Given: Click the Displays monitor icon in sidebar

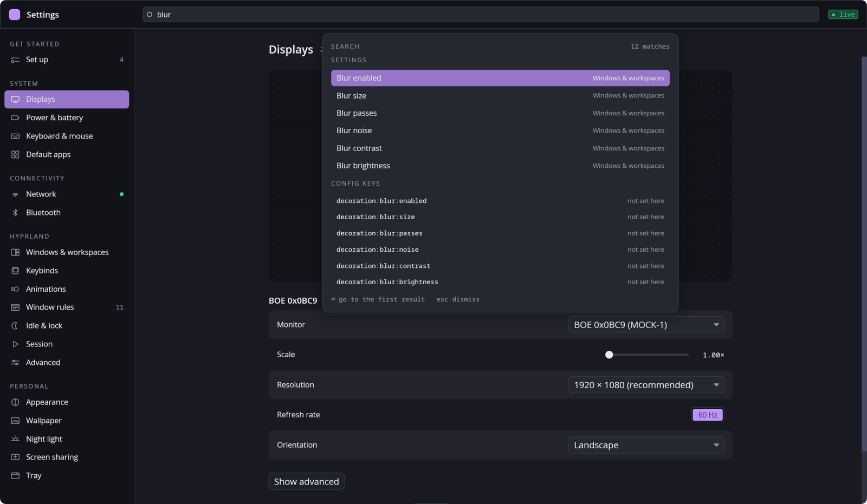Looking at the screenshot, I should click(x=15, y=99).
